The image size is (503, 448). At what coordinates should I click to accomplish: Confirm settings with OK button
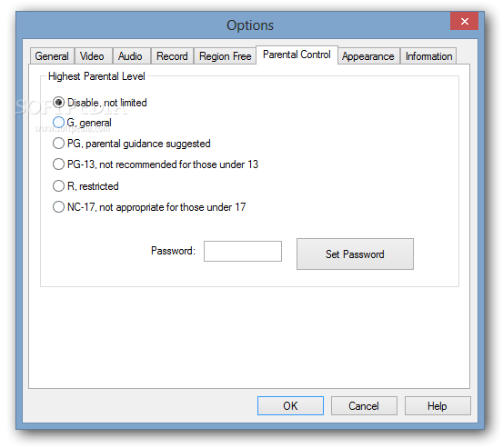point(290,405)
